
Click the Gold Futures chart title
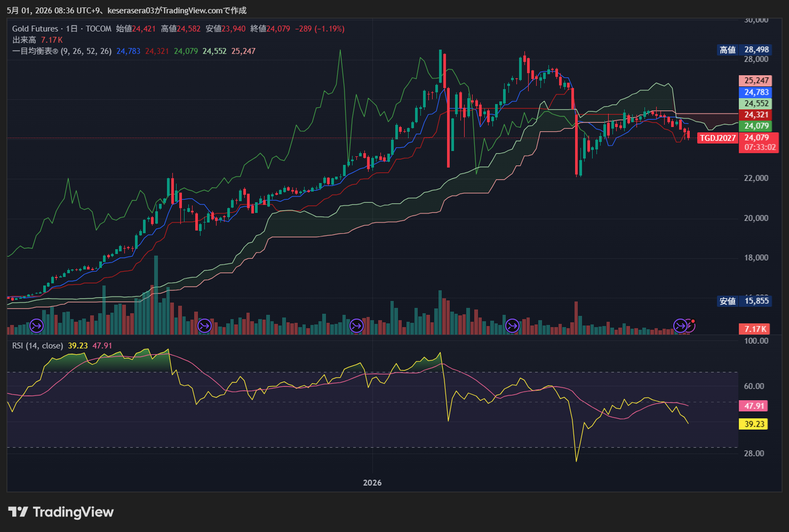click(x=36, y=28)
